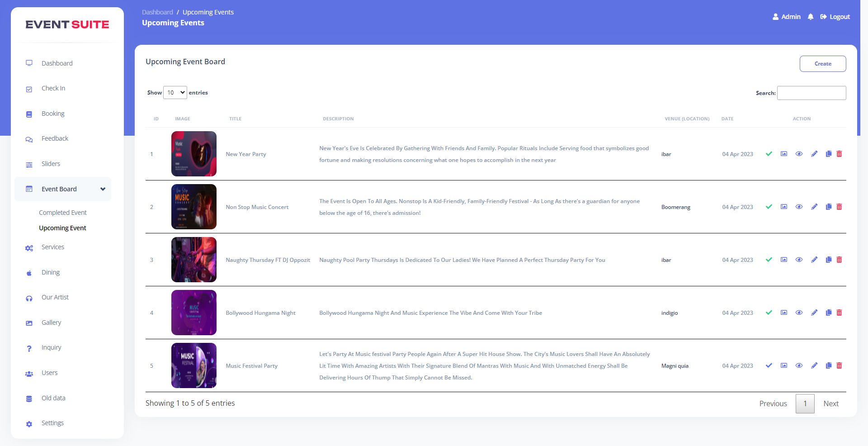Open image gallery for Naughty Thursday event

pos(784,260)
